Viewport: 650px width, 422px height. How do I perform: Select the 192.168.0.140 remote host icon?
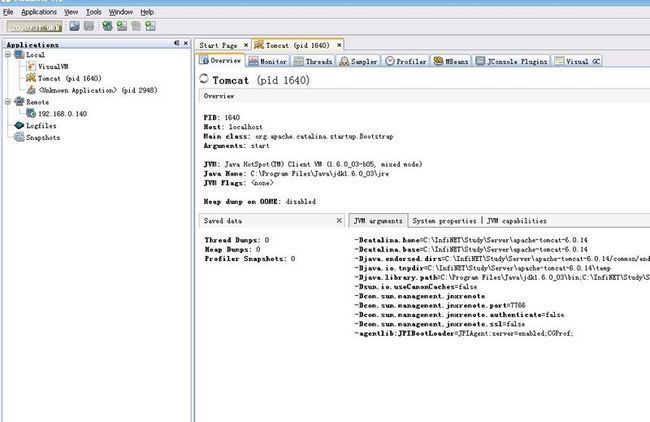click(x=31, y=113)
